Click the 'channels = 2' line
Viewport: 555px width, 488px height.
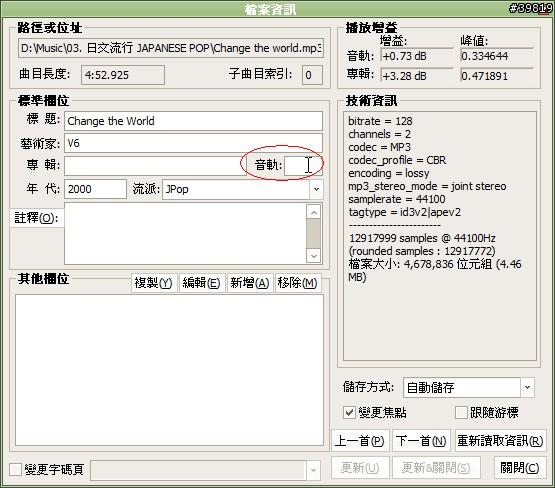click(379, 134)
